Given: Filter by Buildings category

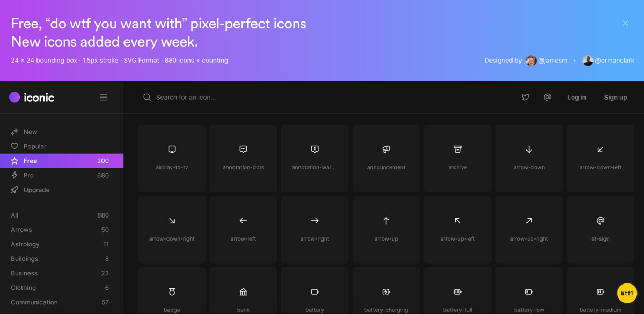Looking at the screenshot, I should point(62,258).
